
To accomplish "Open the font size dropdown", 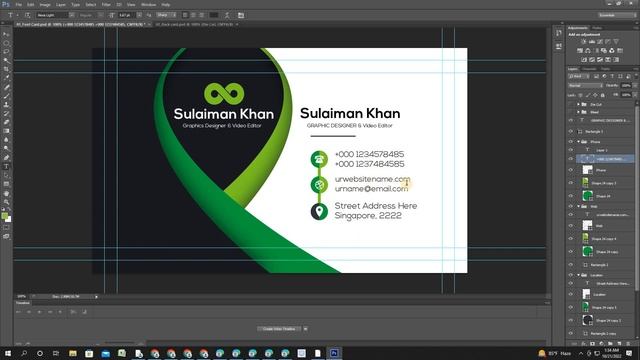I will click(139, 15).
